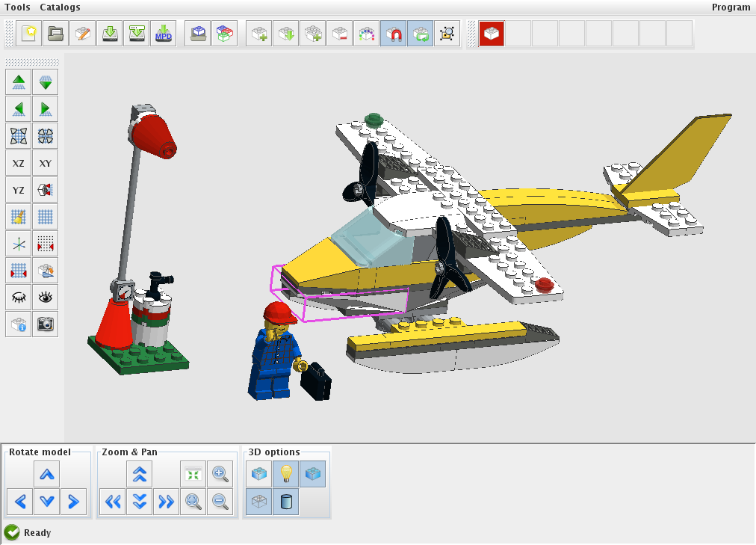Switch grid to XY plane
The image size is (756, 545).
46,163
